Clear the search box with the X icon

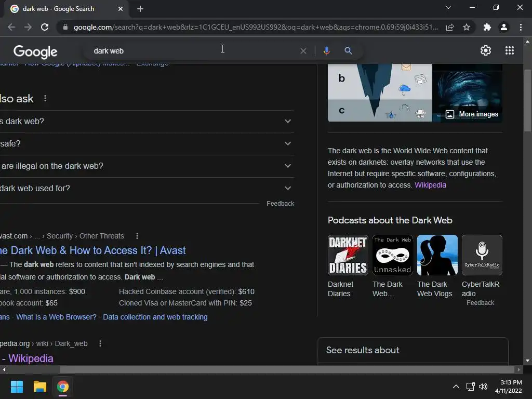(303, 51)
